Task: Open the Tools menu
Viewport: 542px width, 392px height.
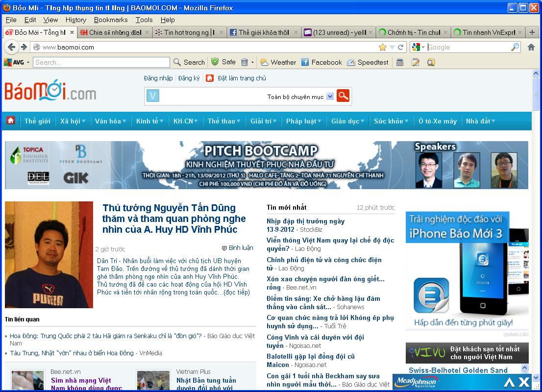Action: click(144, 20)
